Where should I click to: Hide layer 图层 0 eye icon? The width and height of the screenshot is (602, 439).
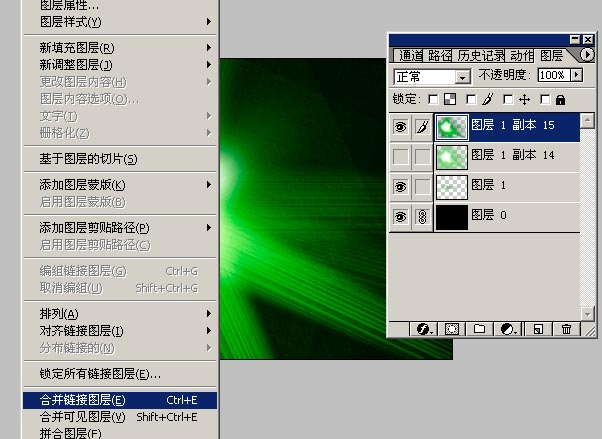pos(400,217)
